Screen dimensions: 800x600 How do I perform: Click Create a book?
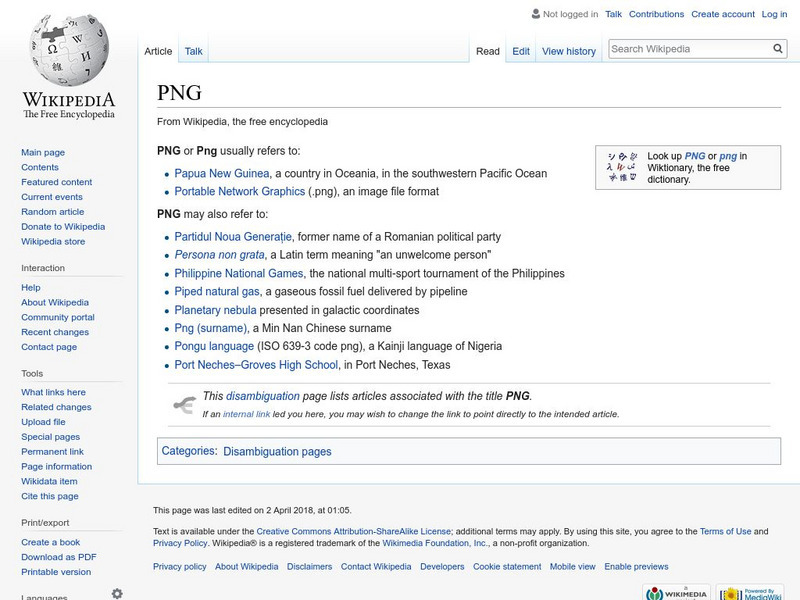[51, 542]
